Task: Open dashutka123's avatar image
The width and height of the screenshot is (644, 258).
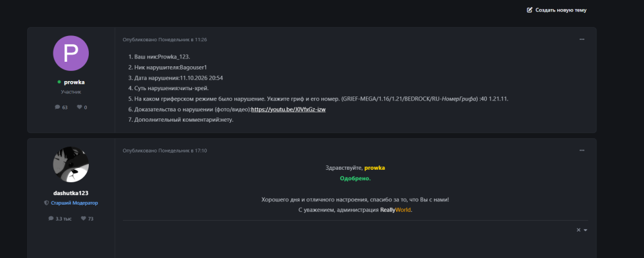Action: tap(71, 165)
